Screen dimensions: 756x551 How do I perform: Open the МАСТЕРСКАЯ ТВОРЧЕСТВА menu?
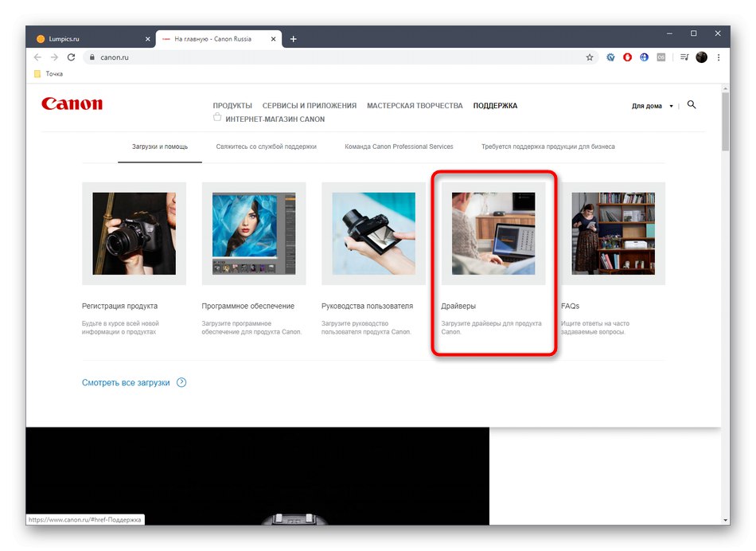415,106
